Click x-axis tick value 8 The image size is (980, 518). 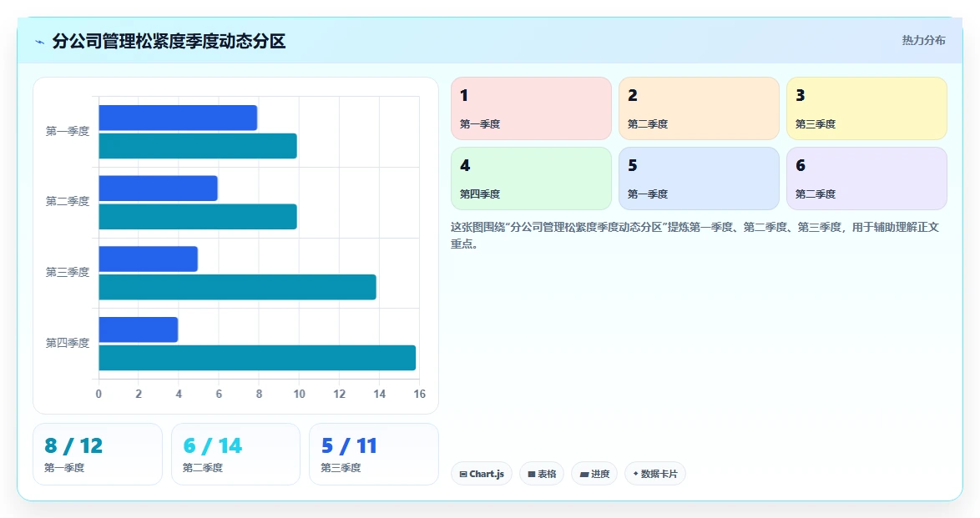tap(259, 395)
